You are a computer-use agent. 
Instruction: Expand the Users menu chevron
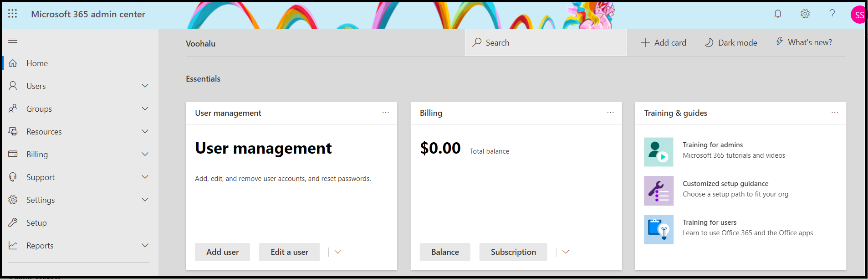tap(145, 86)
